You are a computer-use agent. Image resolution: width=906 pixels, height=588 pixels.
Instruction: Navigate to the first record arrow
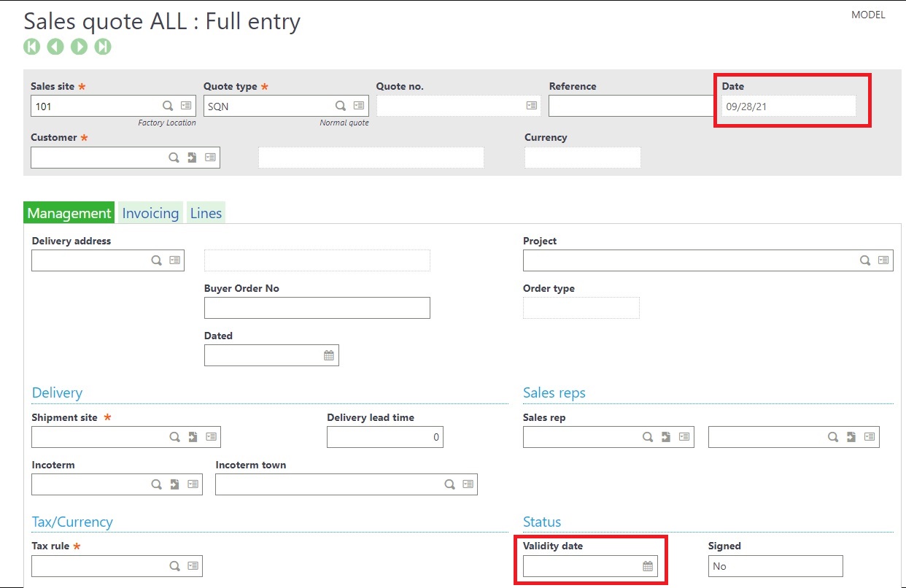click(x=31, y=46)
